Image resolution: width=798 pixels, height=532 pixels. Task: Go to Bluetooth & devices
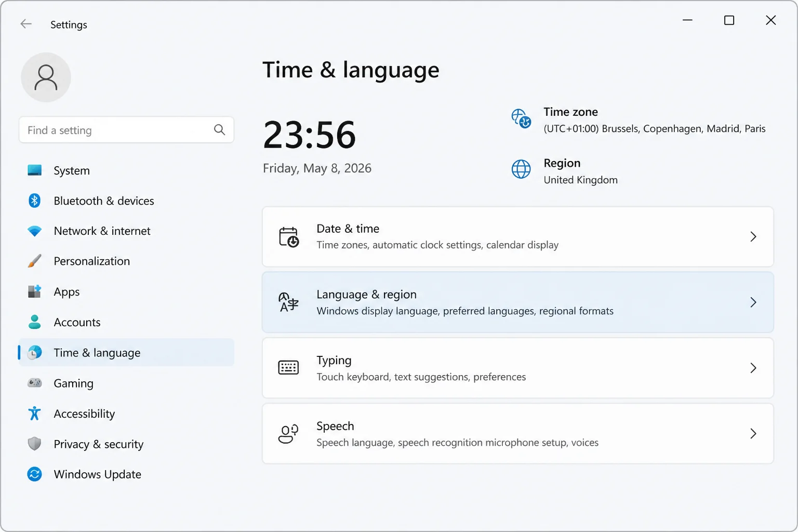pos(126,201)
